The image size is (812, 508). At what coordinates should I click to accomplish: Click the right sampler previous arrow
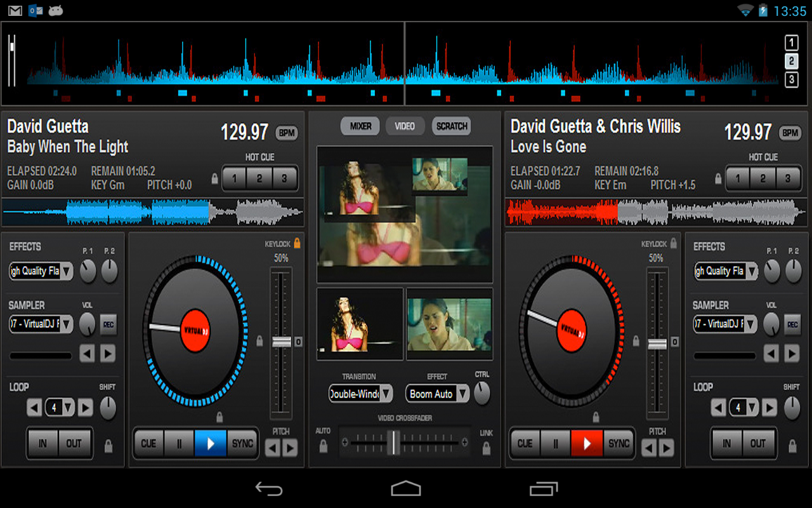click(771, 353)
